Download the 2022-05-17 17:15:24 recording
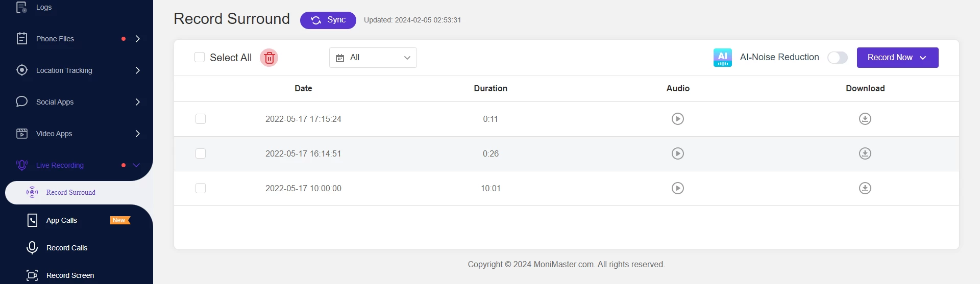The height and width of the screenshot is (284, 980). tap(865, 119)
